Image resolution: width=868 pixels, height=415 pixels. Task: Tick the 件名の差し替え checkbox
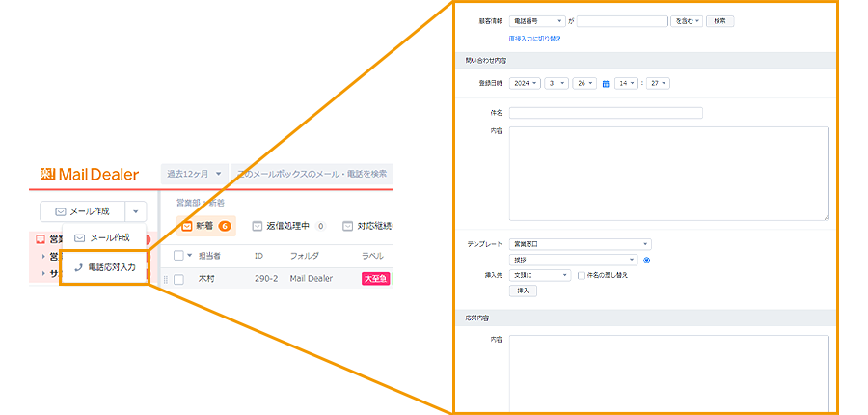[x=580, y=275]
